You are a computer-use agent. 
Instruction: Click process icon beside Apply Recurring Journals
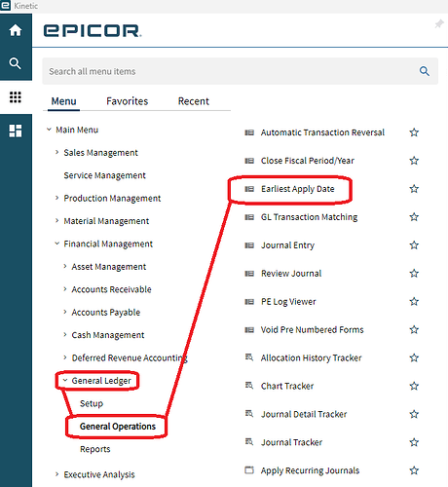point(249,469)
